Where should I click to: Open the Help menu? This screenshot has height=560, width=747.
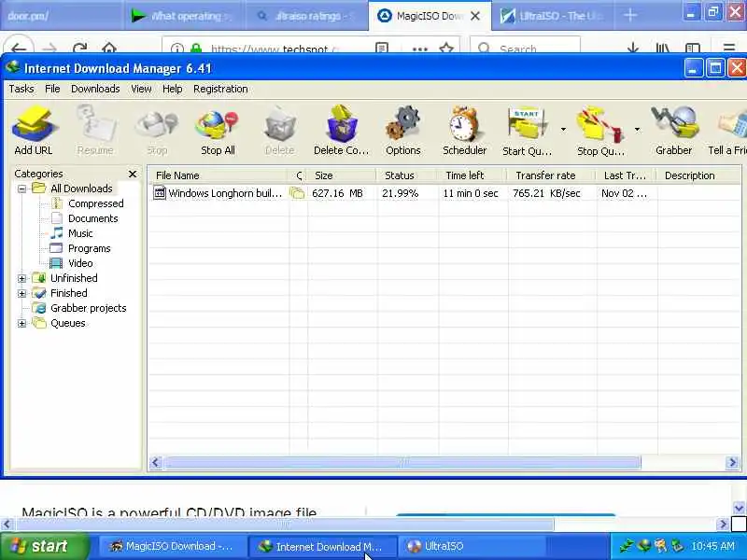[172, 89]
